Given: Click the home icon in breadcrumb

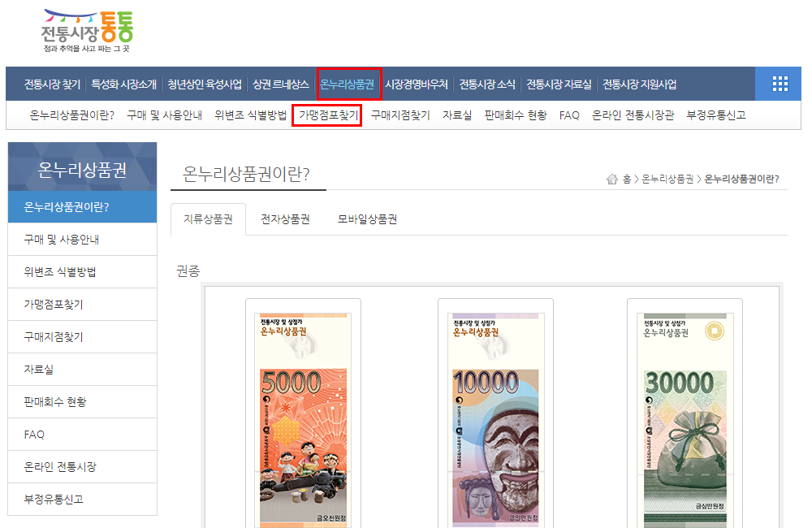Looking at the screenshot, I should click(x=612, y=180).
